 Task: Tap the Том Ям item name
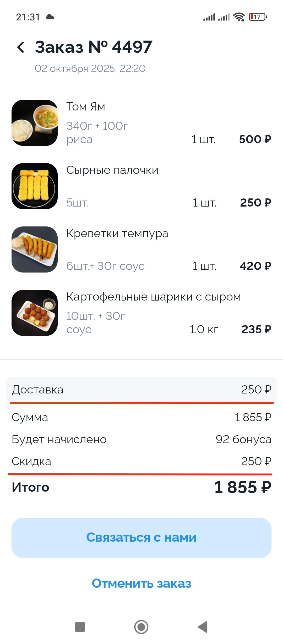click(86, 107)
